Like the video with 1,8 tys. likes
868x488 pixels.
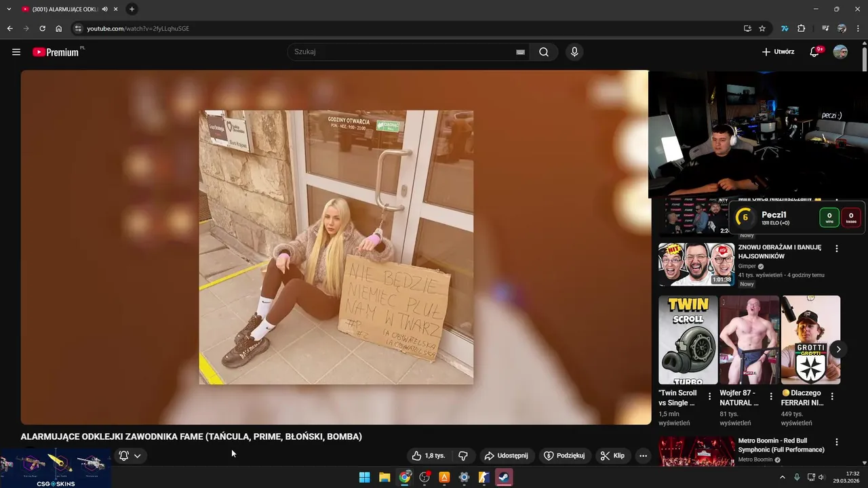coord(429,456)
